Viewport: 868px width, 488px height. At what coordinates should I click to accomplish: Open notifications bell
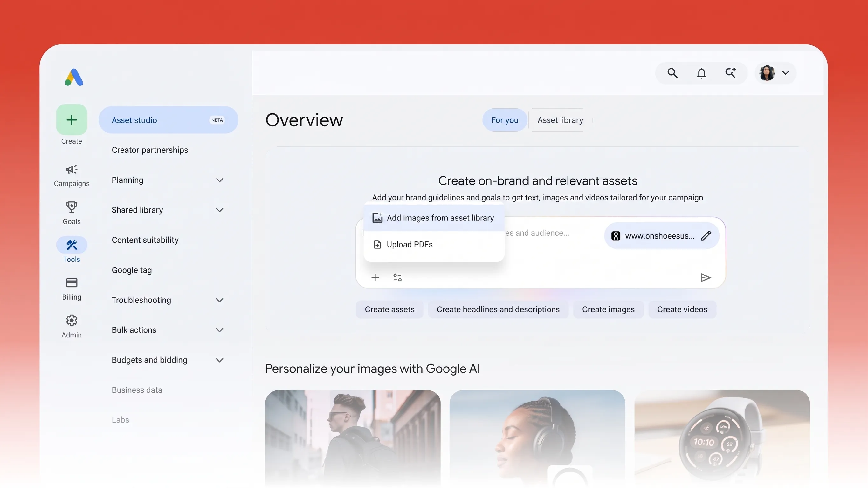click(701, 73)
